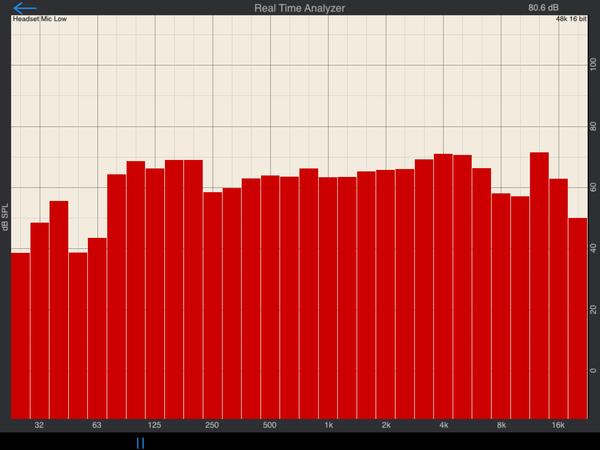600x450 pixels.
Task: Tap the Headset Mic Low label
Action: 40,19
